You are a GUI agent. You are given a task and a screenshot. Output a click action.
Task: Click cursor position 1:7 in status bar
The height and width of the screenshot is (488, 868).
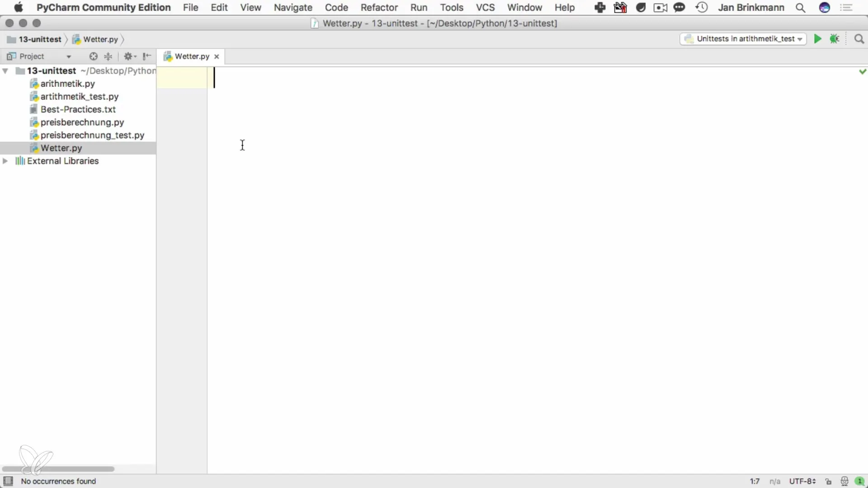coord(755,481)
